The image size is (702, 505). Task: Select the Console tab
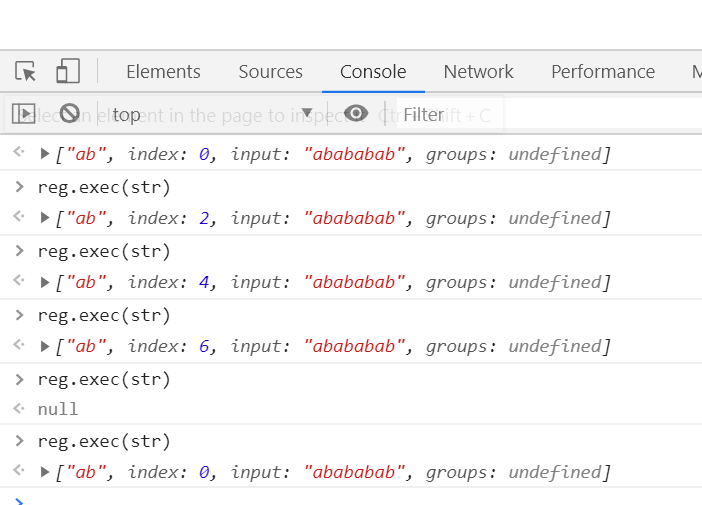[x=373, y=72]
